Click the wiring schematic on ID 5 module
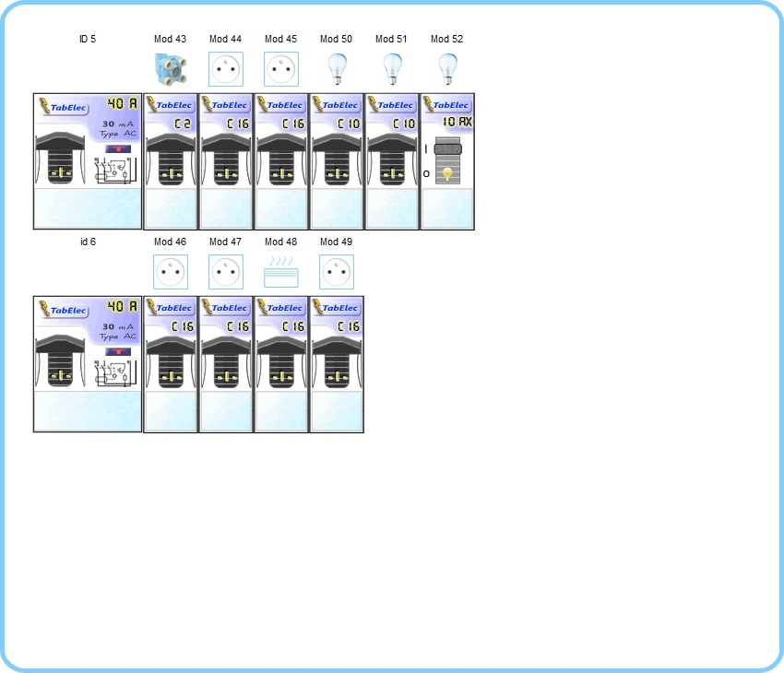 coord(115,171)
